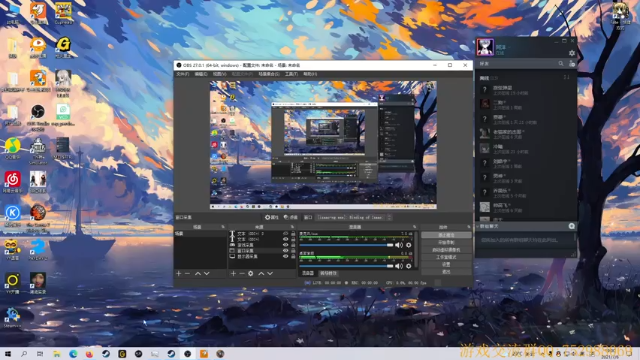Toggle visibility of the window capture source
This screenshot has height=360, width=640.
285,251
